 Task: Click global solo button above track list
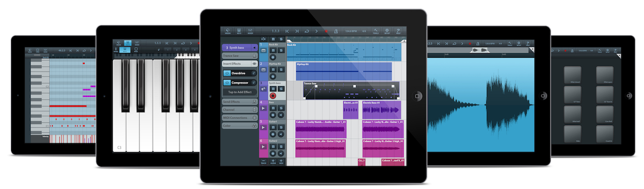point(281,39)
